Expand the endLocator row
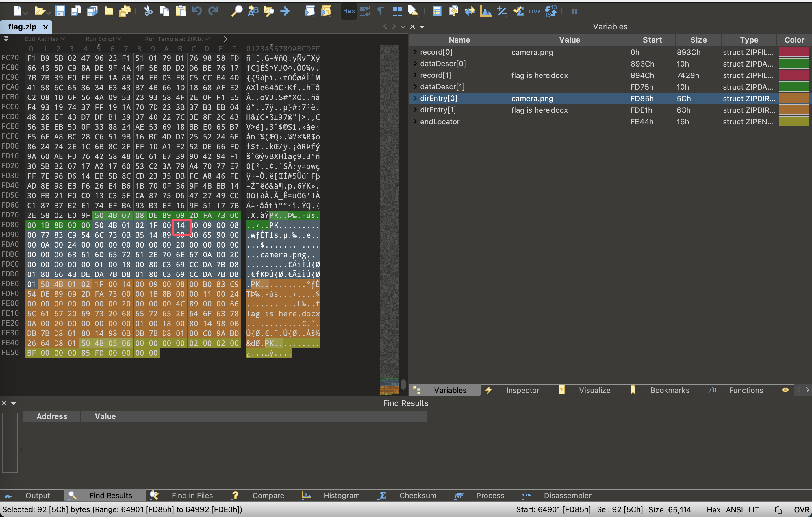This screenshot has height=517, width=812. (415, 121)
